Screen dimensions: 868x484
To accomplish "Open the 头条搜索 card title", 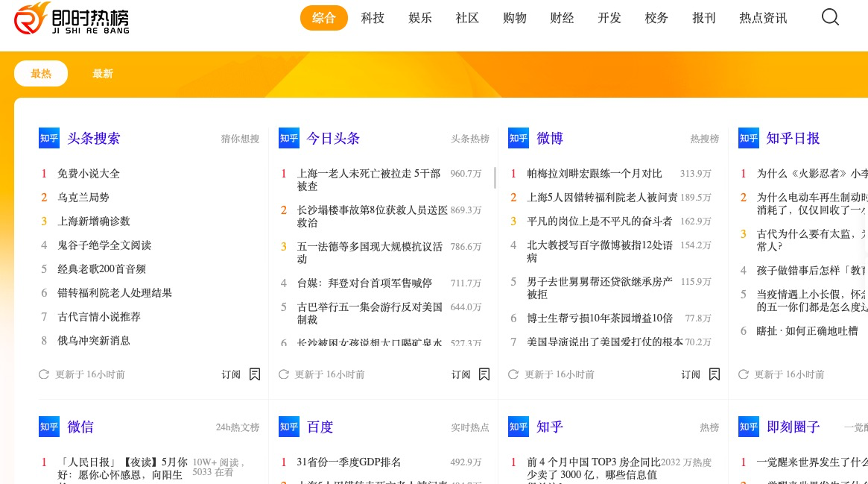I will 94,138.
